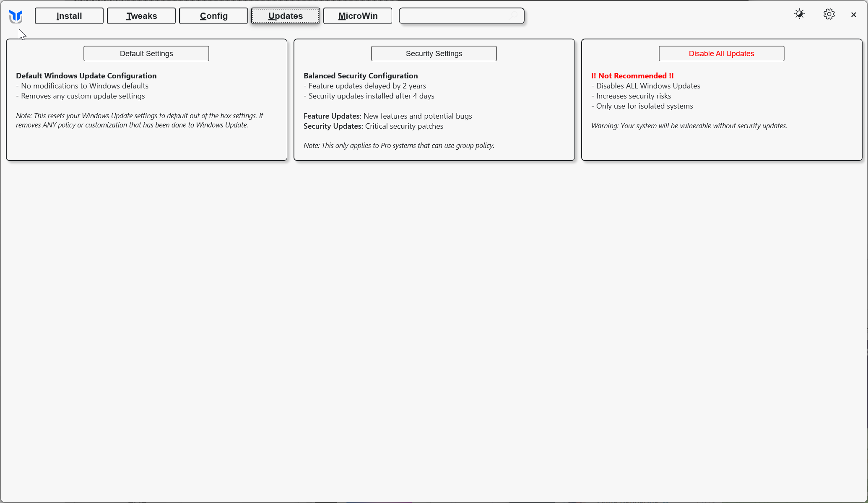The height and width of the screenshot is (503, 868).
Task: Click the Default Windows Update Configuration heading
Action: pyautogui.click(x=86, y=76)
